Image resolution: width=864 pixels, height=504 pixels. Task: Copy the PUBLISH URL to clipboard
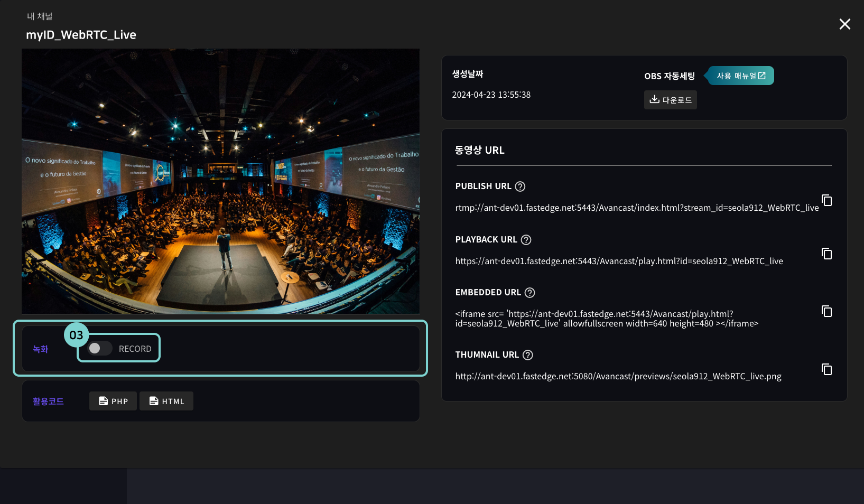pyautogui.click(x=826, y=200)
